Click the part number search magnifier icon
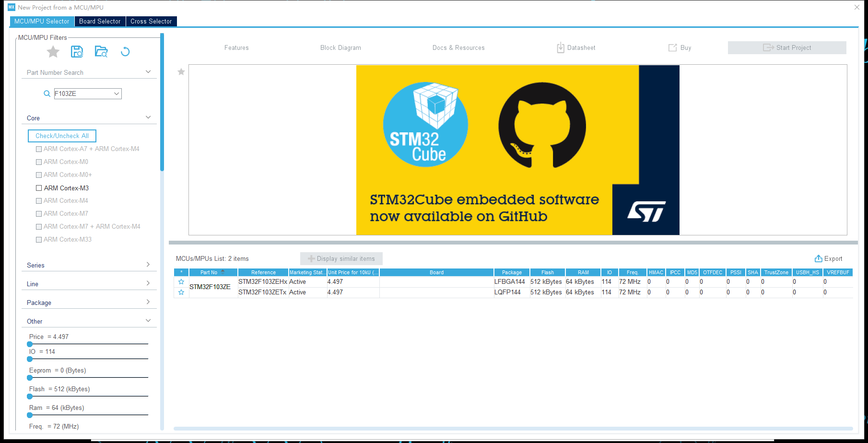The height and width of the screenshot is (443, 868). 47,93
